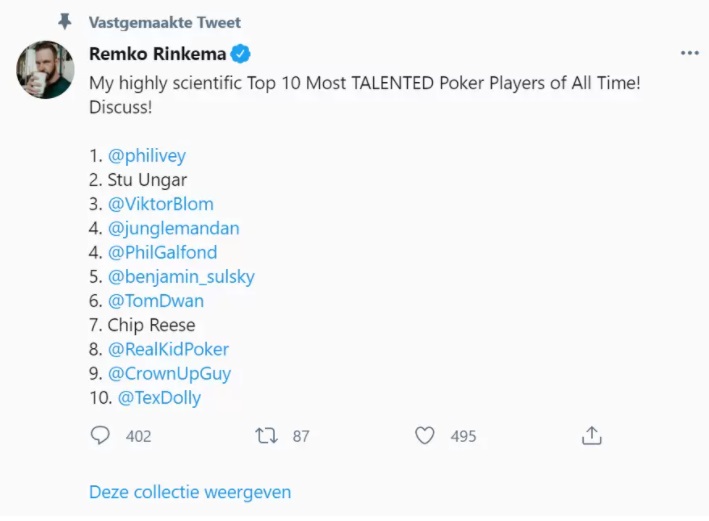Click the Remko Rinkema author name

point(157,54)
